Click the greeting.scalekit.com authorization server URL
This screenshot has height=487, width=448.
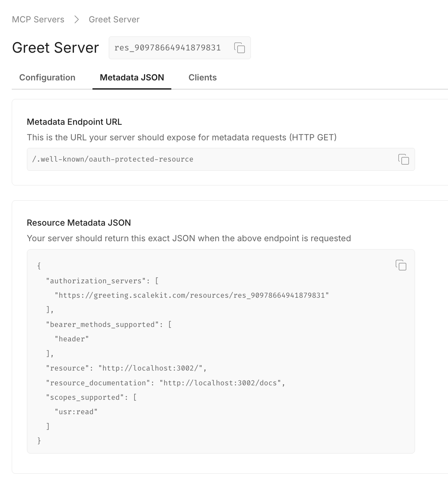click(x=191, y=295)
